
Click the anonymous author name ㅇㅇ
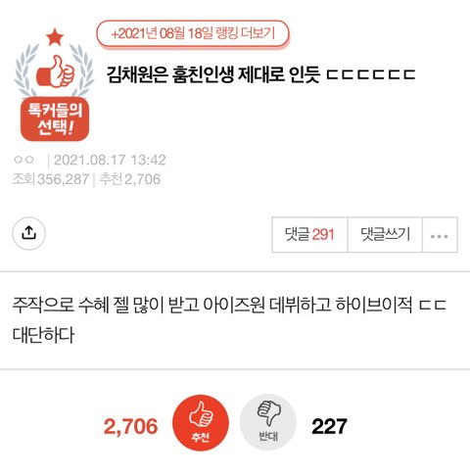pyautogui.click(x=23, y=160)
